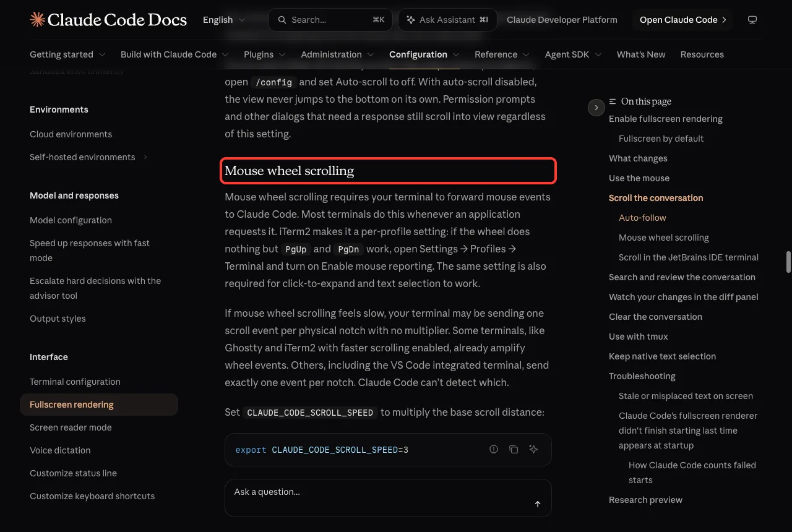Image resolution: width=792 pixels, height=532 pixels.
Task: Jump to Troubleshooting section
Action: 642,376
